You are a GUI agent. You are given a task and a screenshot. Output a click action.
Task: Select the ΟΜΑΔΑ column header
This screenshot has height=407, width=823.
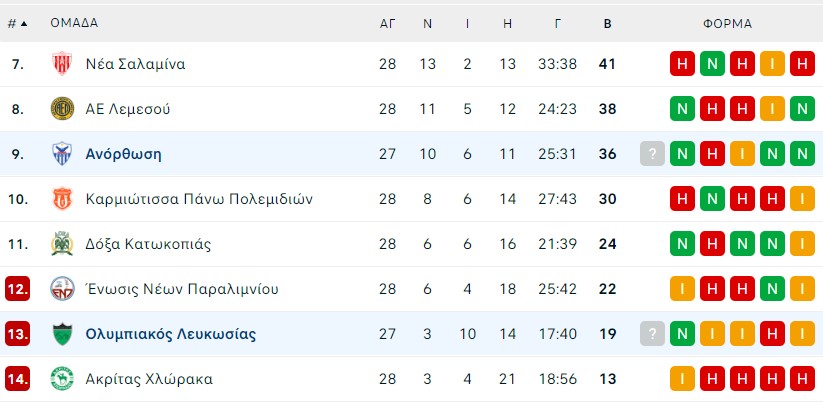point(74,23)
